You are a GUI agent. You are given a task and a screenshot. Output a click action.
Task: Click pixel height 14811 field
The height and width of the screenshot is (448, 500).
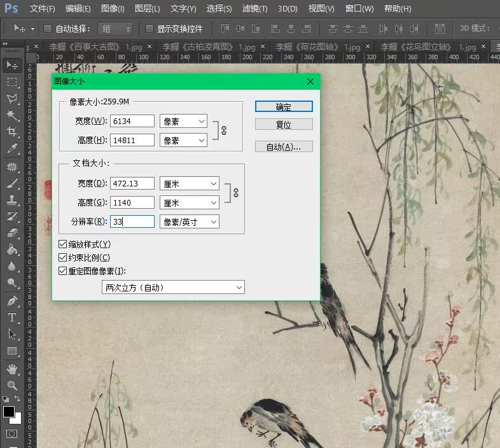(132, 141)
